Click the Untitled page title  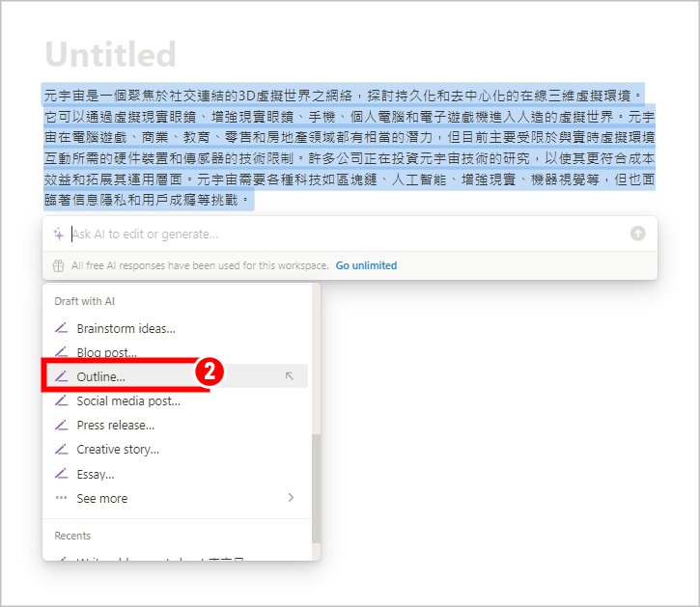pos(111,54)
